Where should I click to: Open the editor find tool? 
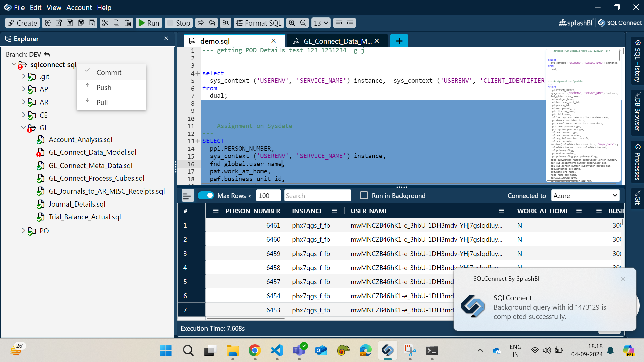tap(225, 23)
